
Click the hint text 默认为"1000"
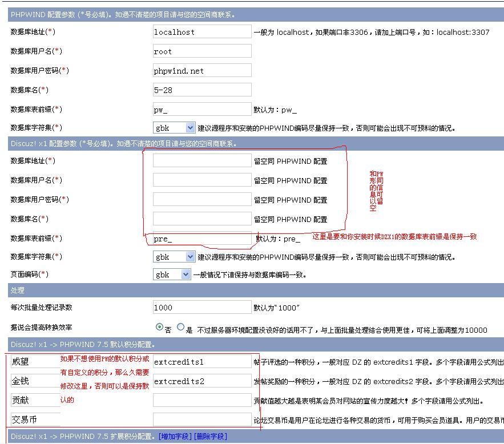tap(276, 308)
